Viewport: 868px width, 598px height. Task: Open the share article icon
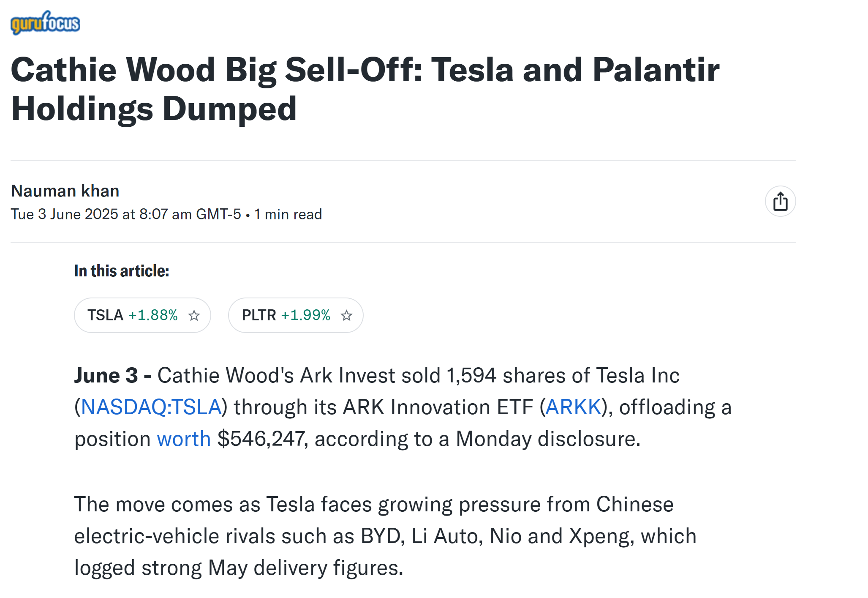point(780,201)
